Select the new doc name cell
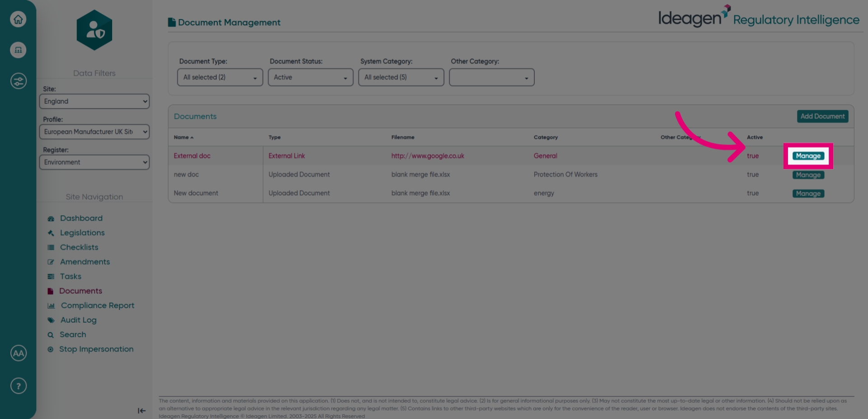The image size is (868, 419). (186, 174)
